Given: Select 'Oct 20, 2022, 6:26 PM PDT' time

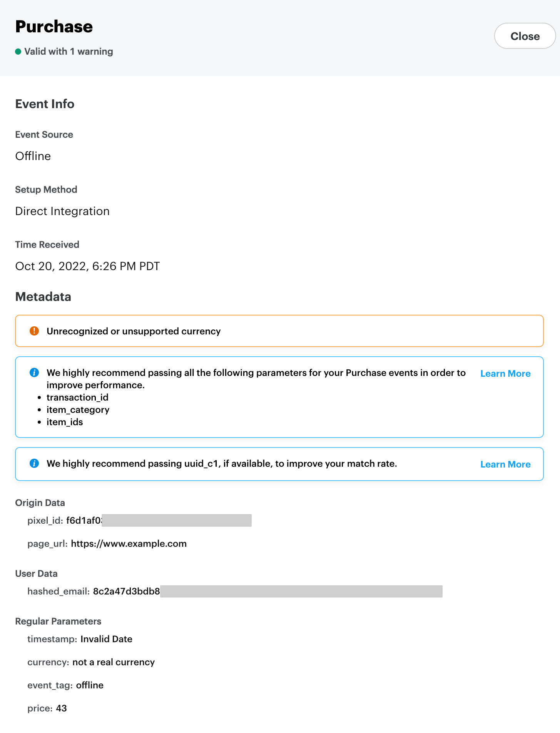Looking at the screenshot, I should tap(87, 266).
